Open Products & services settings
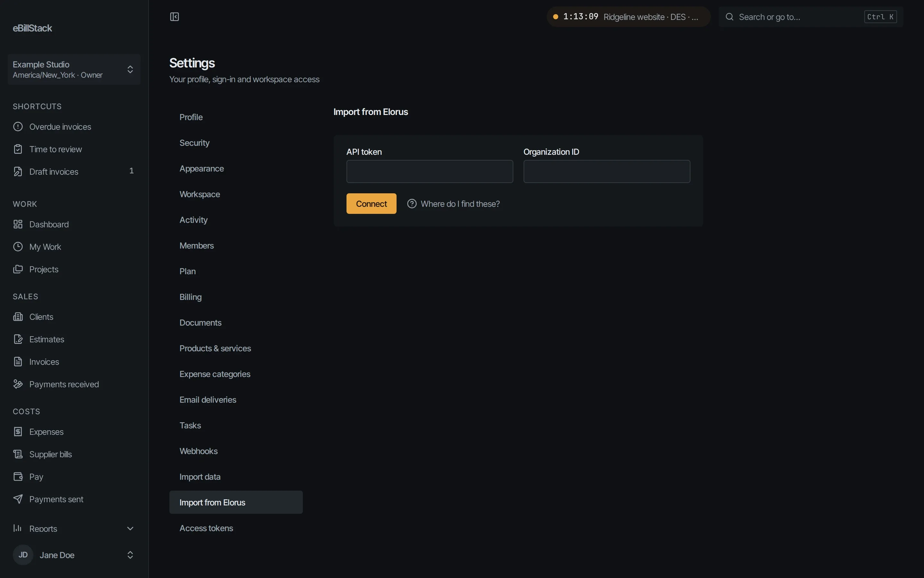This screenshot has height=578, width=924. click(236, 348)
